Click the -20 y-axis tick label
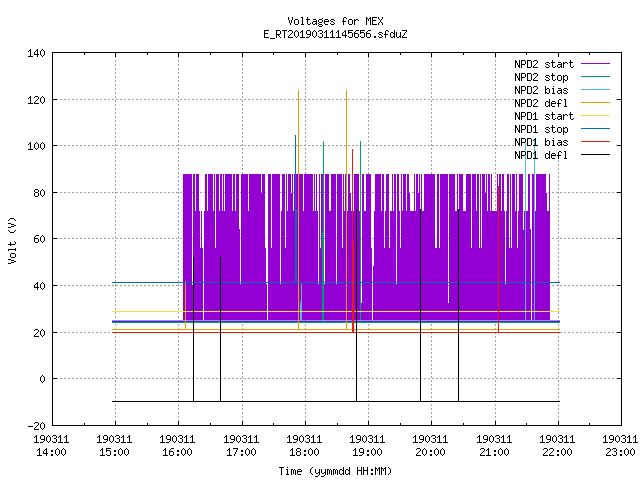The height and width of the screenshot is (480, 640). [x=36, y=426]
